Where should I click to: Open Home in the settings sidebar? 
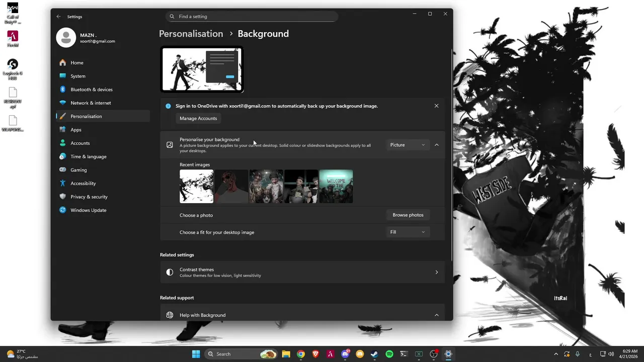[103, 63]
